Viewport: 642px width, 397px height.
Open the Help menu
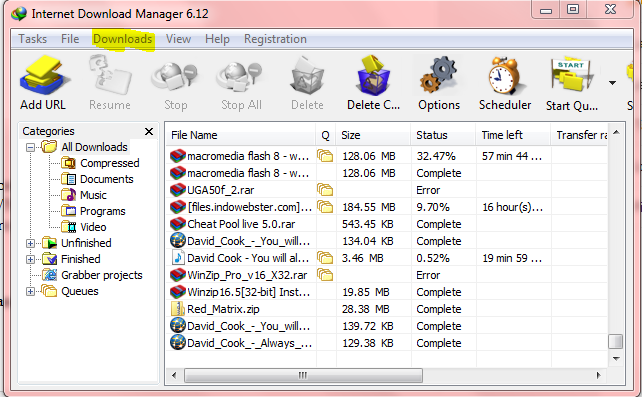point(217,39)
